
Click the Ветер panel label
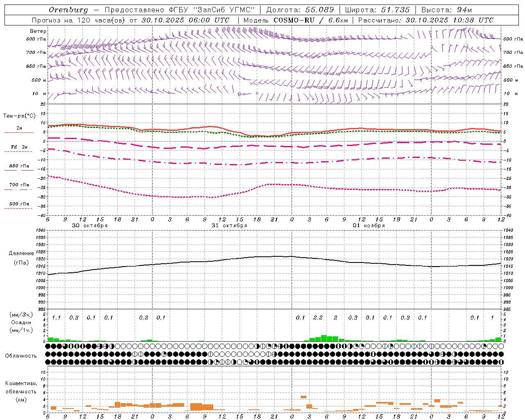point(38,31)
